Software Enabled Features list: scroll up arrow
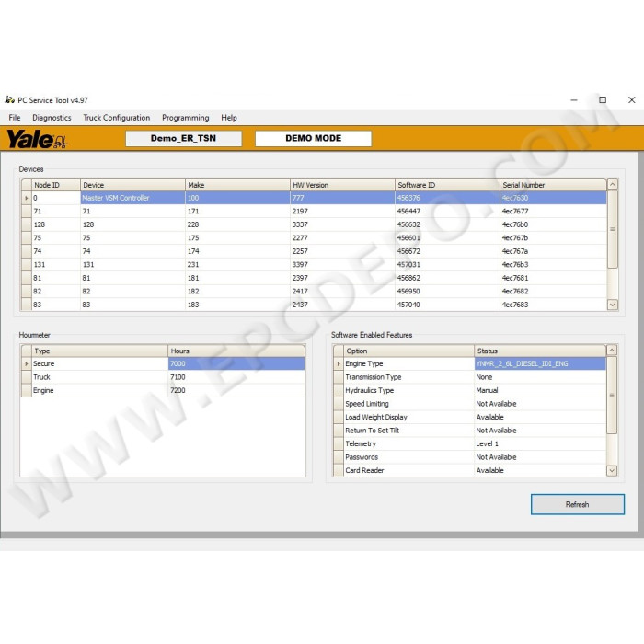Image resolution: width=644 pixels, height=644 pixels. pyautogui.click(x=612, y=350)
